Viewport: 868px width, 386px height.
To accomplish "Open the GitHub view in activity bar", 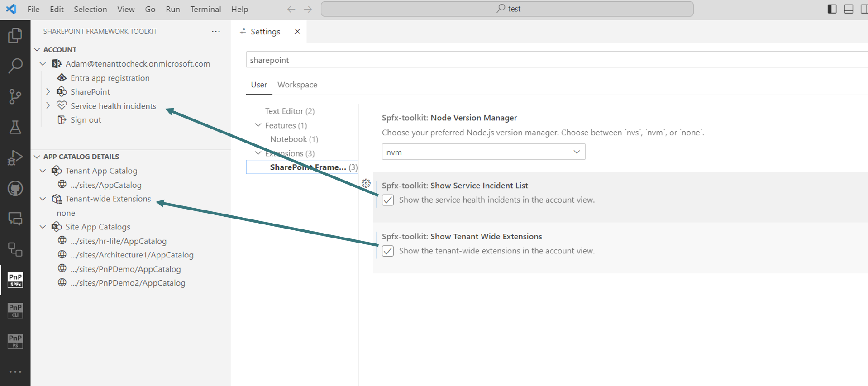I will click(x=15, y=188).
